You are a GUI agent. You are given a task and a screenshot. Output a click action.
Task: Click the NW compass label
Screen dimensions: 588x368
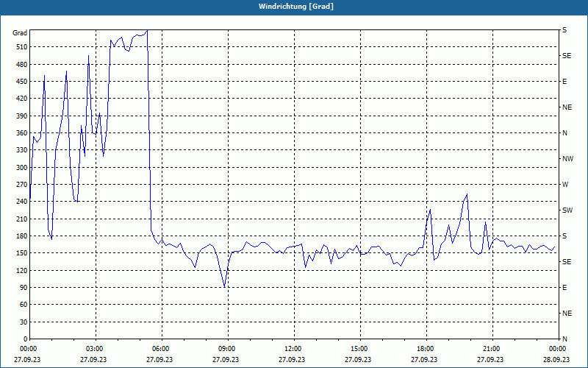(567, 159)
